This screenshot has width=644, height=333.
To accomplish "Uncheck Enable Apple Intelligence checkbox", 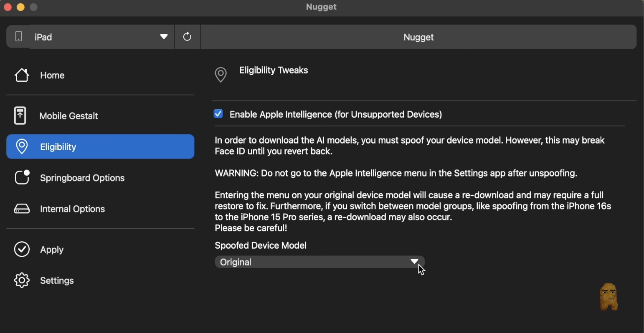I will click(x=218, y=114).
